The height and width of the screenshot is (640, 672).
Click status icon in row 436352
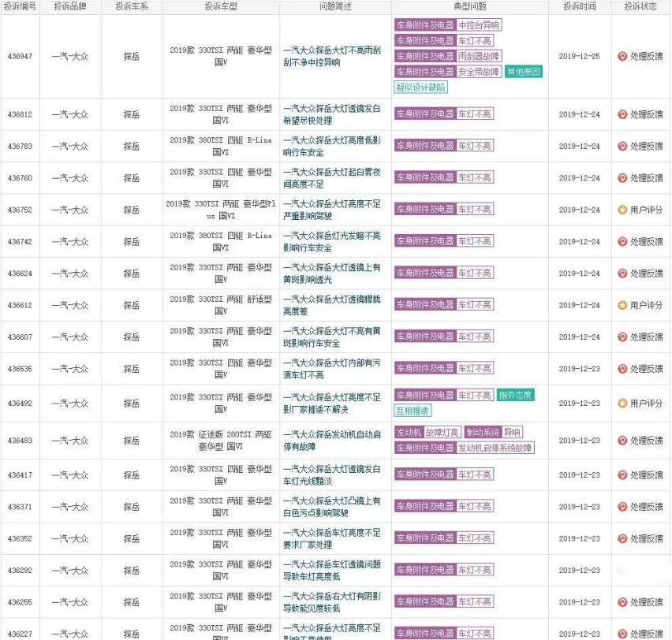(x=622, y=539)
